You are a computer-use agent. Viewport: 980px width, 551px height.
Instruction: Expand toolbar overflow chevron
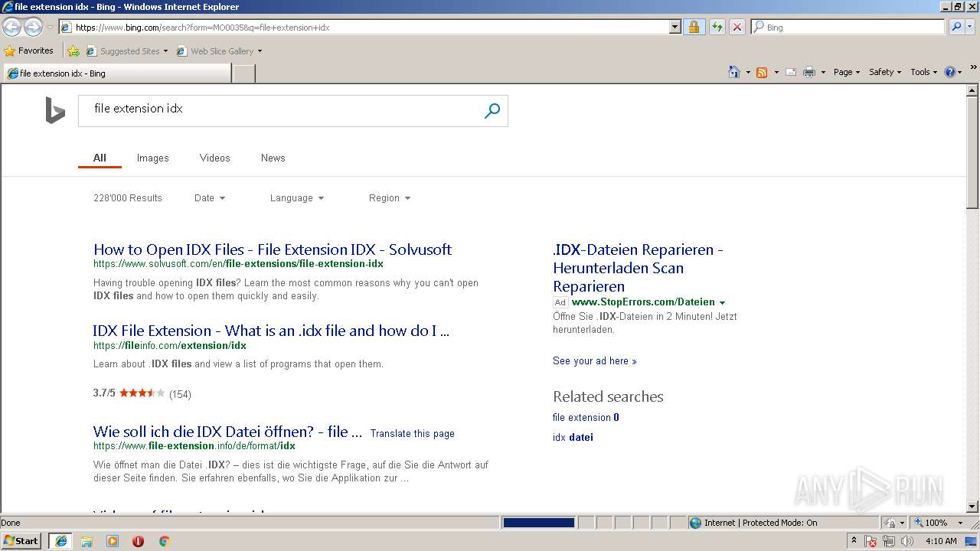pos(974,68)
